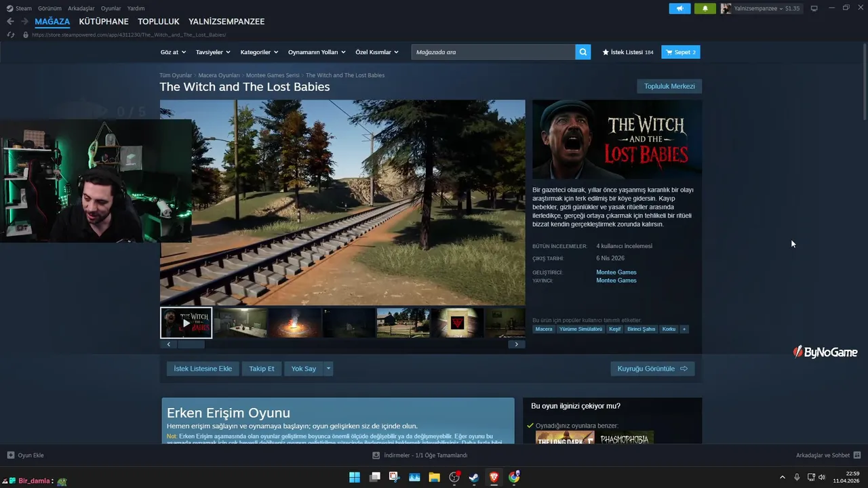
Task: Switch to Big Picture mode icon
Action: 814,8
